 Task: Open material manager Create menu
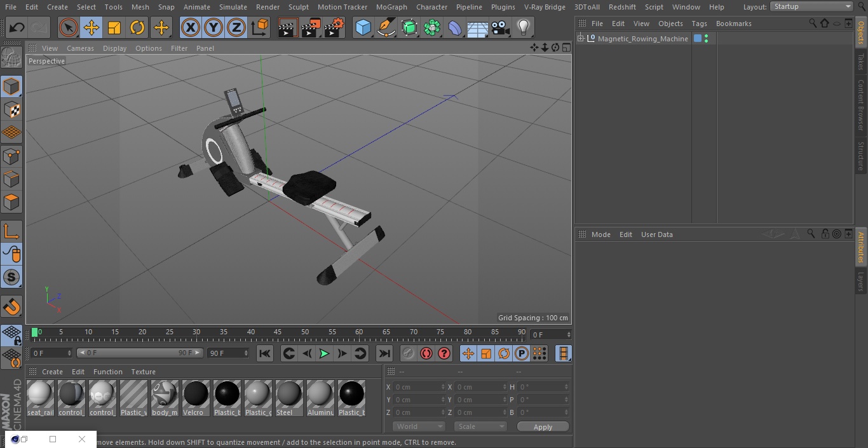pos(52,372)
